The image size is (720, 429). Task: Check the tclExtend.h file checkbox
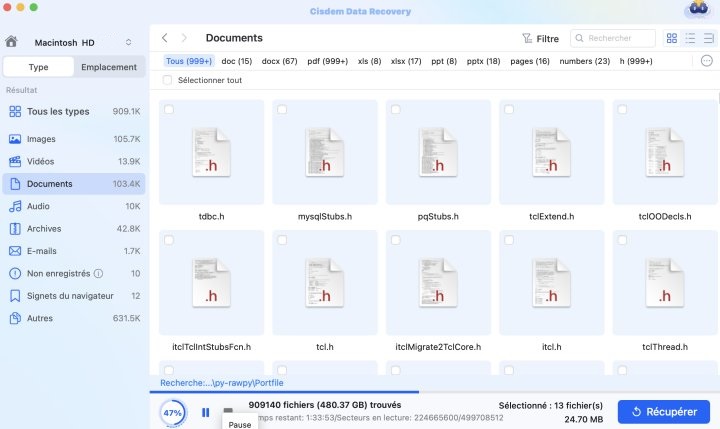tap(509, 109)
